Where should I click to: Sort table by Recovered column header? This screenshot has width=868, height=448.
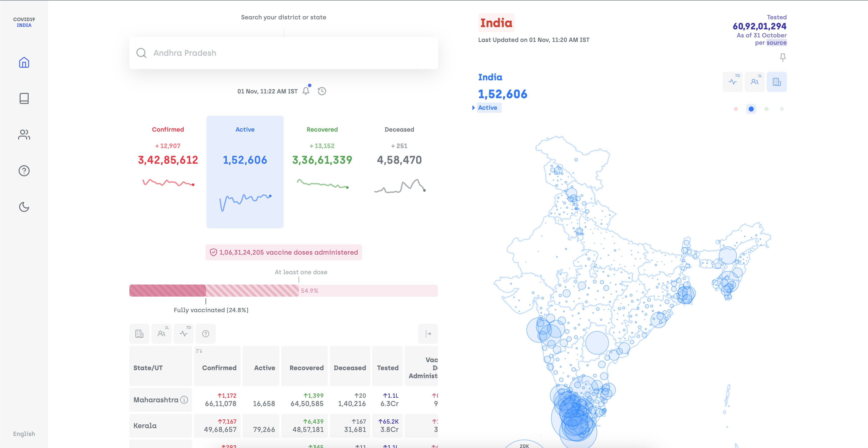[304, 366]
